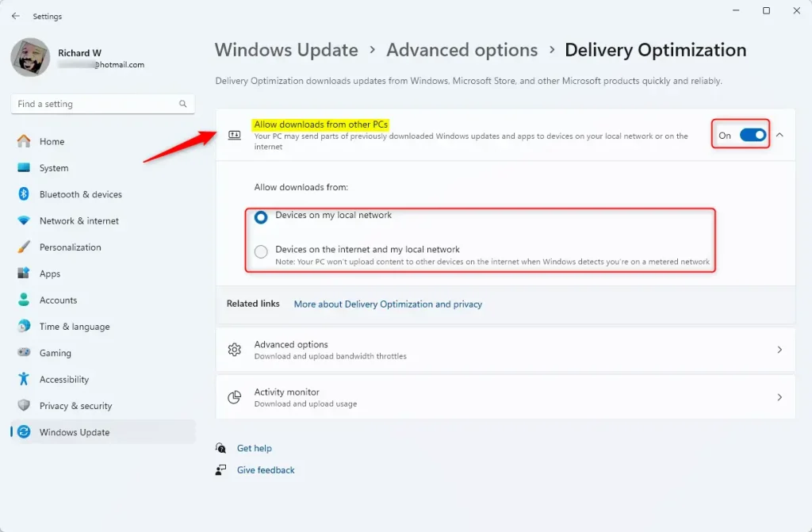Click the back arrow in Settings
812x532 pixels.
(16, 16)
